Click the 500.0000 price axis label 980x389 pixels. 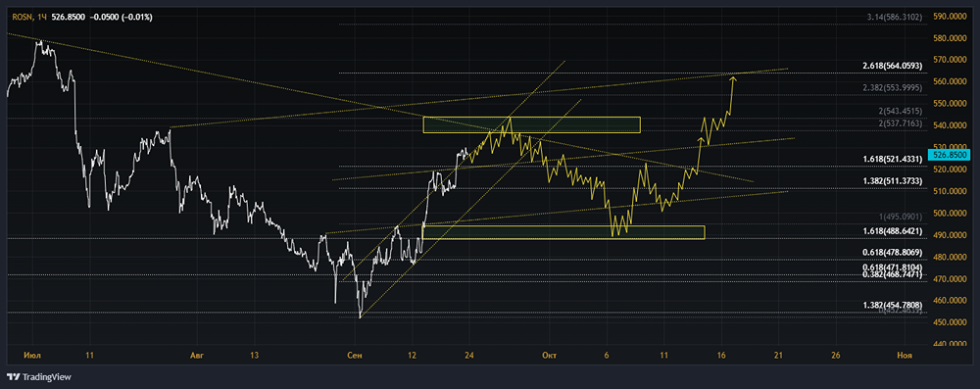951,214
